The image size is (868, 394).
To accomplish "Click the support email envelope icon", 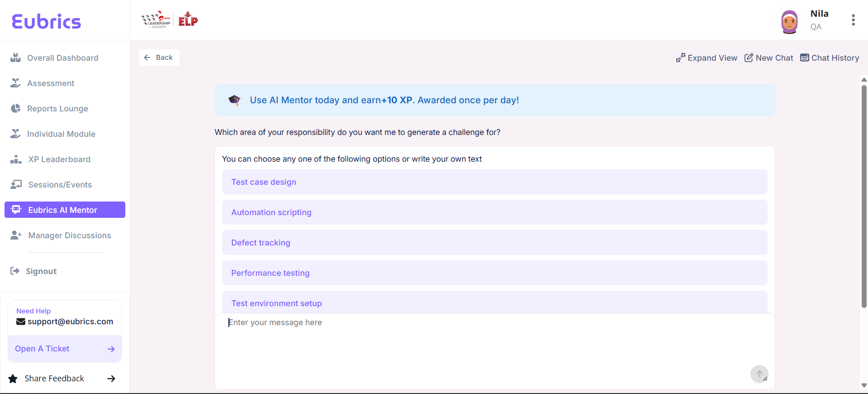I will pos(21,322).
